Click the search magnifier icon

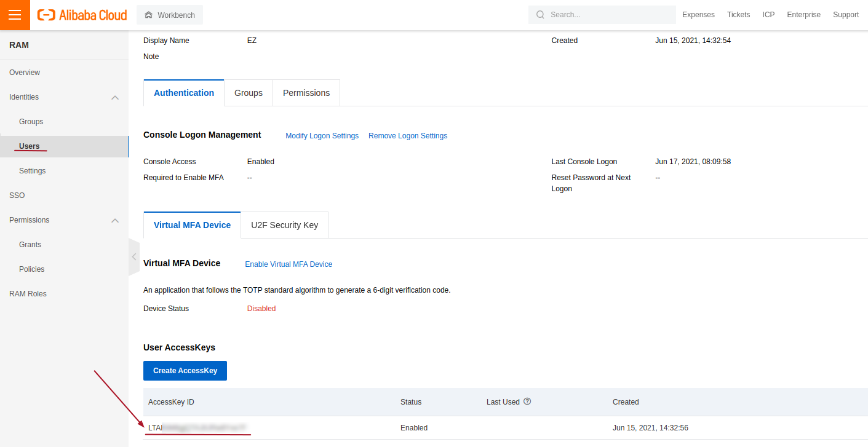[540, 15]
